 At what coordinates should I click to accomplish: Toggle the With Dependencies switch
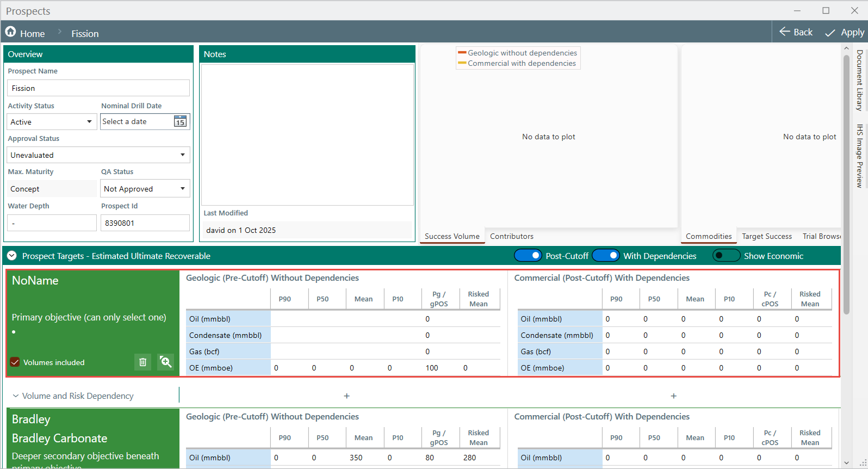coord(605,256)
